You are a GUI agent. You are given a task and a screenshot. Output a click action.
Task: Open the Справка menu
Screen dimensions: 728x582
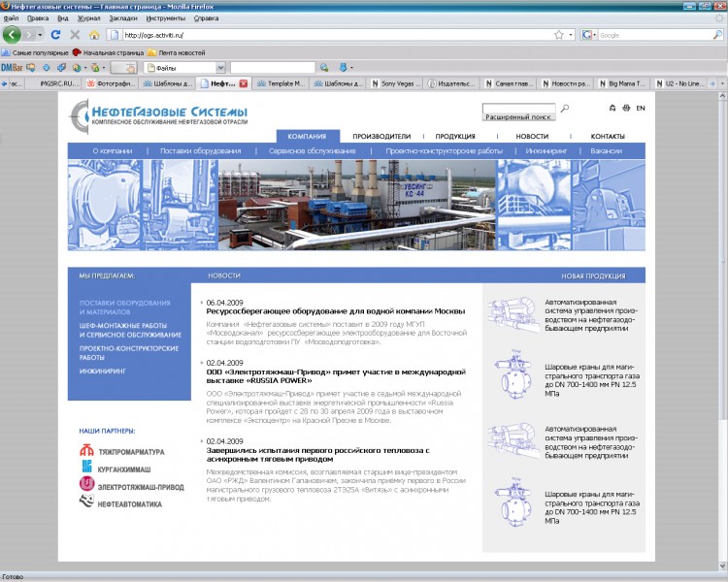click(x=206, y=18)
